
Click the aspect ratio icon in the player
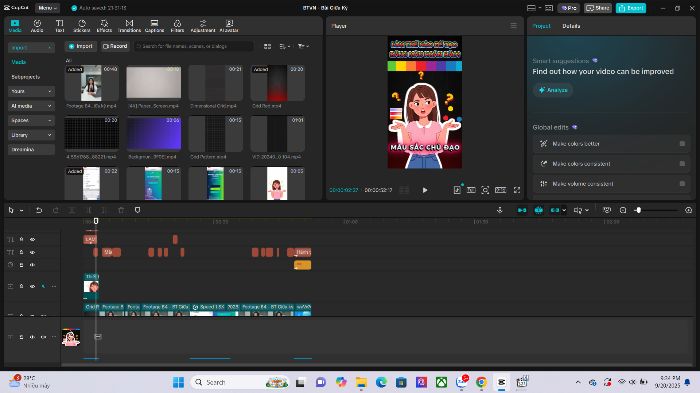(x=500, y=190)
